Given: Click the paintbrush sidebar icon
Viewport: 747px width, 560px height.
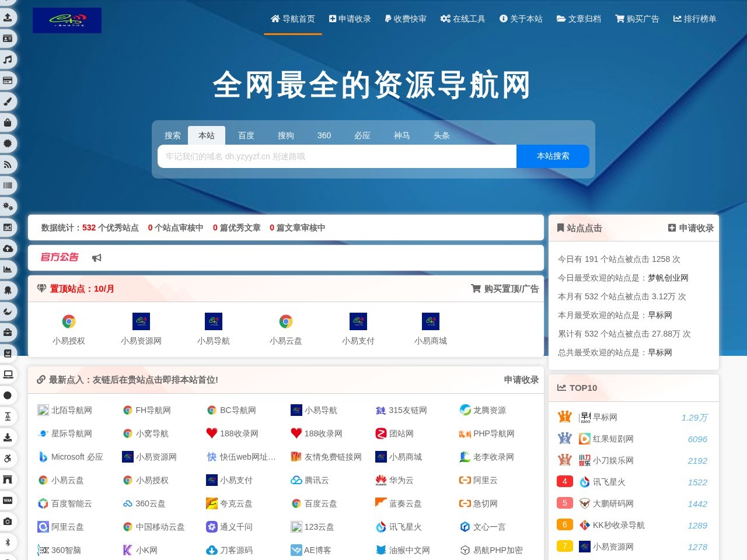Looking at the screenshot, I should point(8,101).
